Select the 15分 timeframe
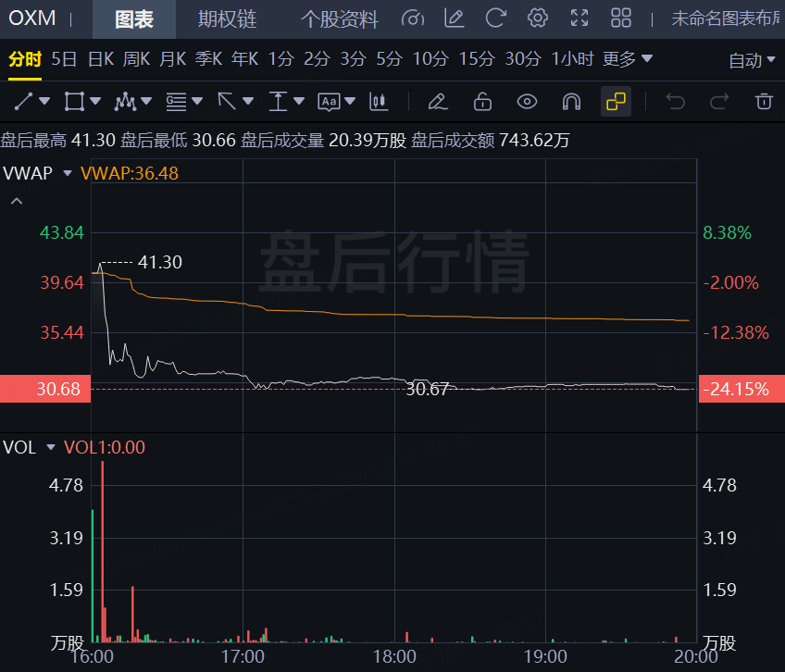 [477, 59]
